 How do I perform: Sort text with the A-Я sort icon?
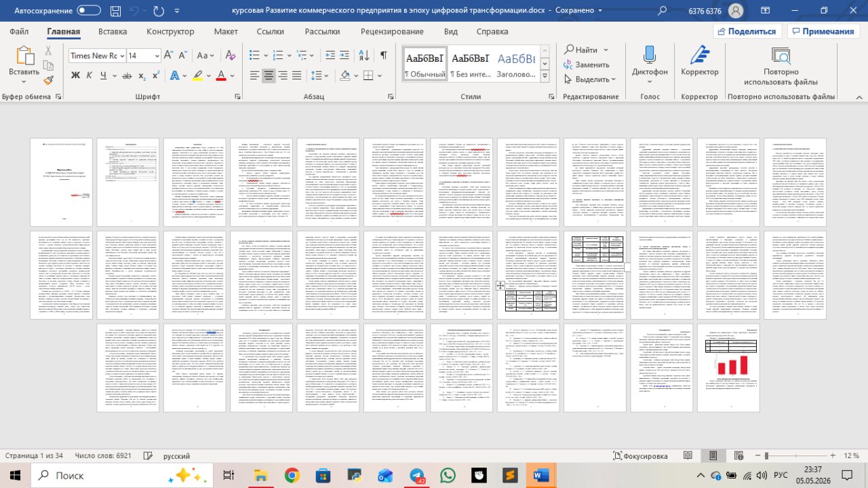(x=364, y=56)
